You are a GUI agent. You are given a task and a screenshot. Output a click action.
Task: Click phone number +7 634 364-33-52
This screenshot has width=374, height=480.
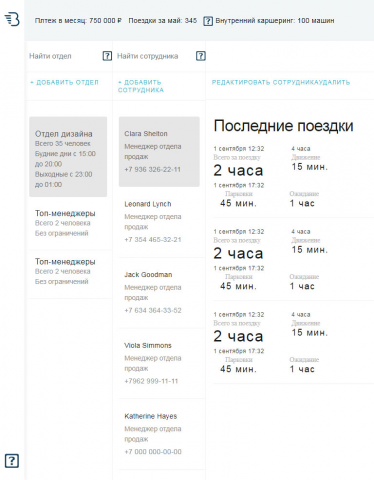153,310
